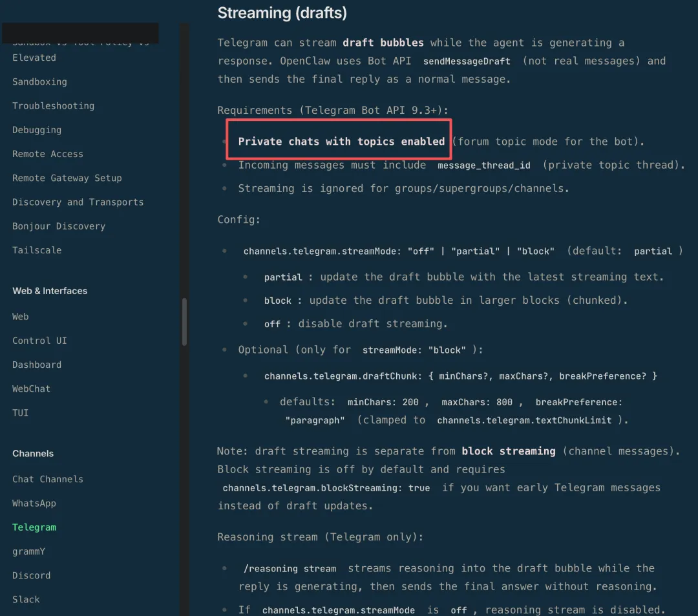Click the sendMessageDraft inline code
The width and height of the screenshot is (698, 616).
pyautogui.click(x=467, y=61)
